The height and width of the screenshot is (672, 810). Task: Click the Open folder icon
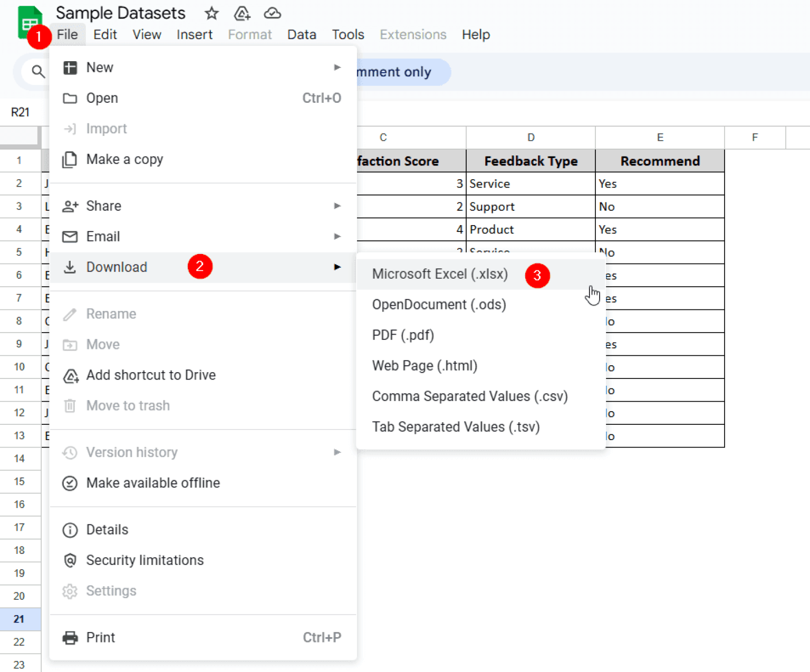click(70, 98)
